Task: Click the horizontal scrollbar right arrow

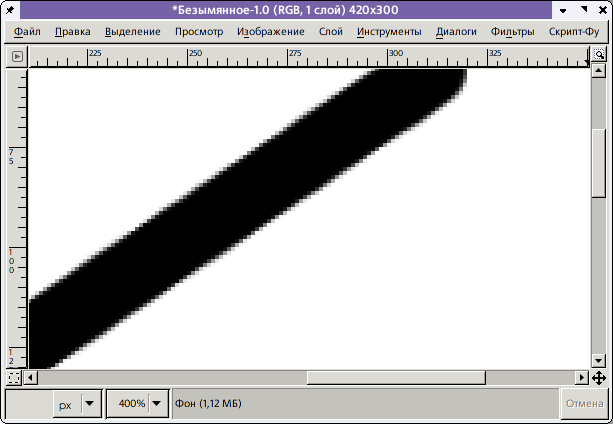Action: pyautogui.click(x=582, y=377)
